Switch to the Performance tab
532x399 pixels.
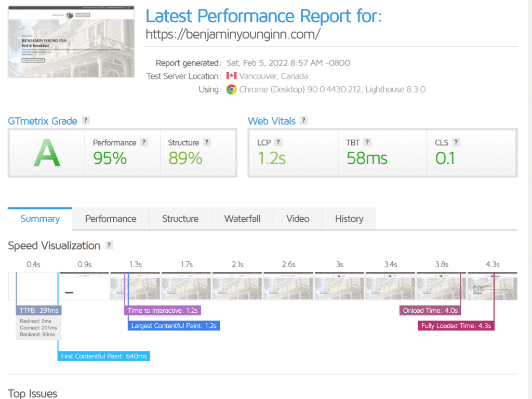(111, 219)
